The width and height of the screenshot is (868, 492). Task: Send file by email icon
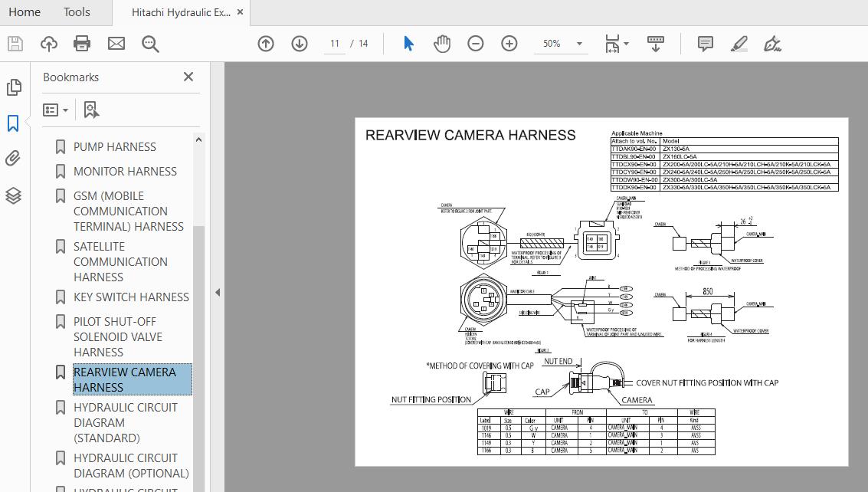pos(116,44)
